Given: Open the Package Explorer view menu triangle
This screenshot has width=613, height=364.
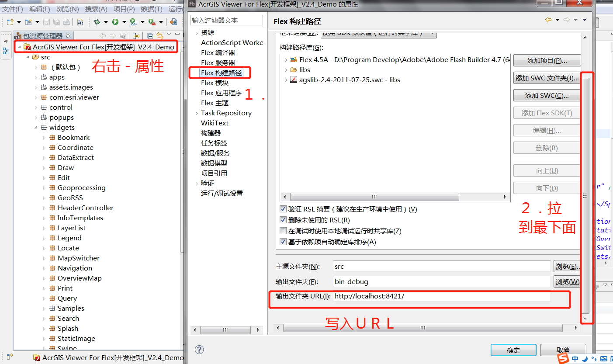Looking at the screenshot, I should point(169,34).
